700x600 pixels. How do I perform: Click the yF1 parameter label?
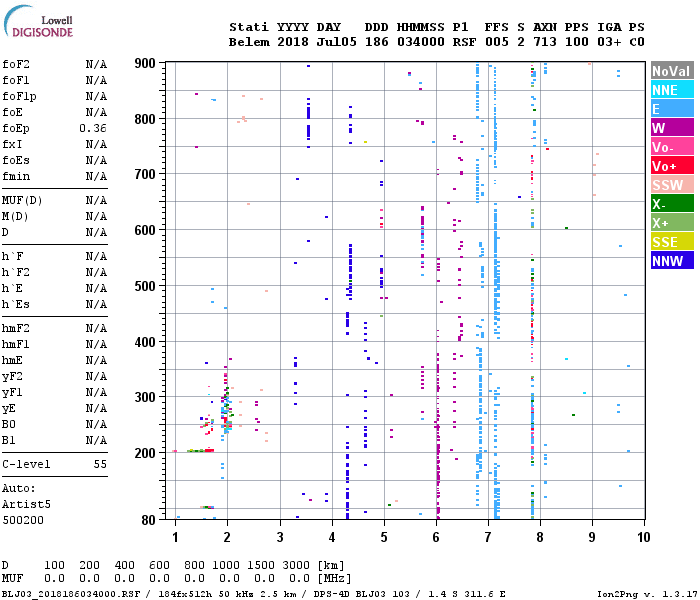click(12, 392)
